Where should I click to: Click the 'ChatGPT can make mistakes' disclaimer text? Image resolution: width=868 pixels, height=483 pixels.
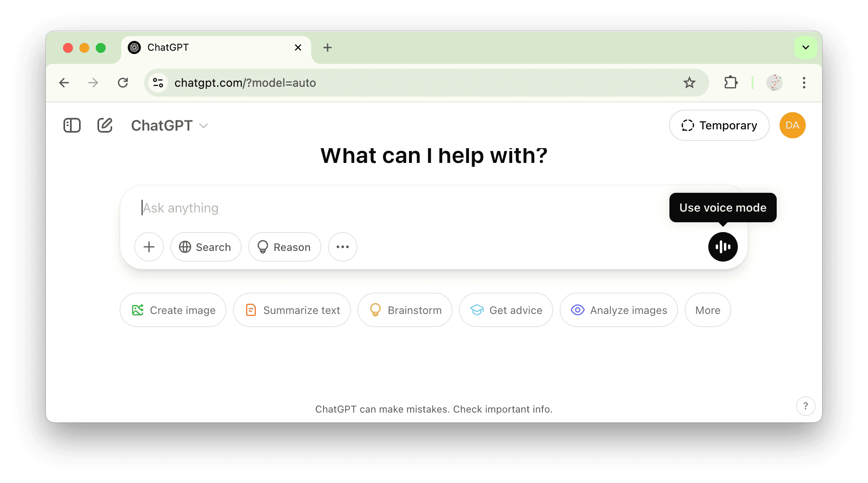434,409
